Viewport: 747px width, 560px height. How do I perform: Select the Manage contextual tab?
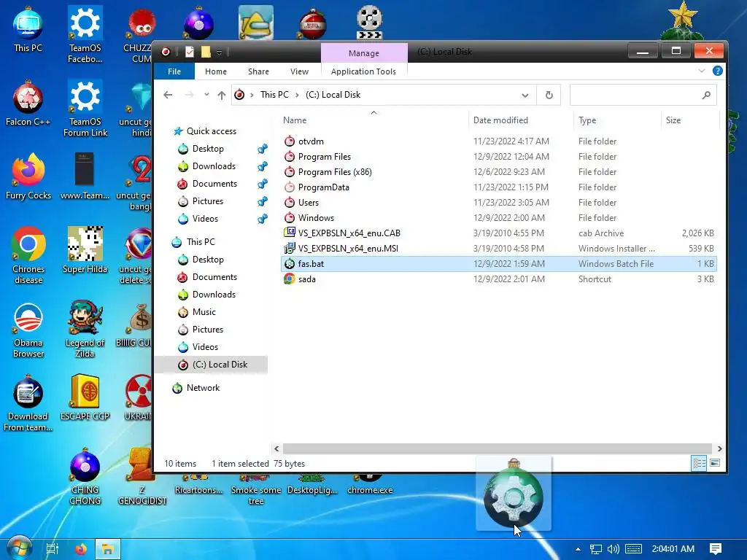pyautogui.click(x=364, y=52)
